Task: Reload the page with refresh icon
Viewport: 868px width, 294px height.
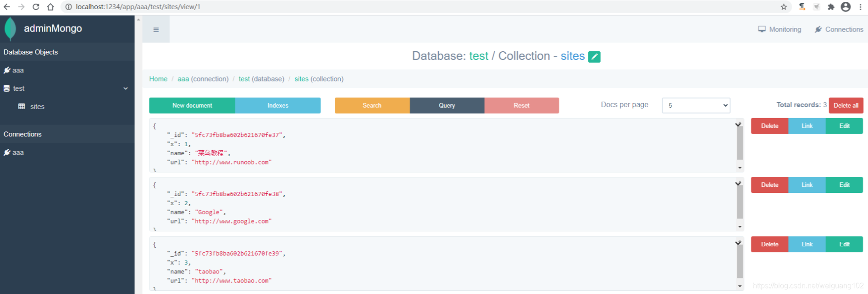Action: coord(36,7)
